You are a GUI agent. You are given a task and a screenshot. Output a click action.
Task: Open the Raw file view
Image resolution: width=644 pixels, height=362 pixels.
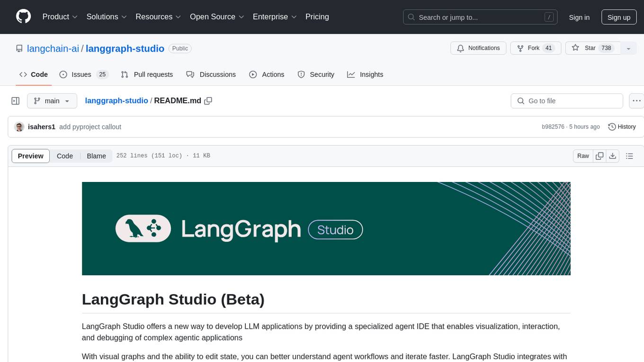pyautogui.click(x=583, y=156)
